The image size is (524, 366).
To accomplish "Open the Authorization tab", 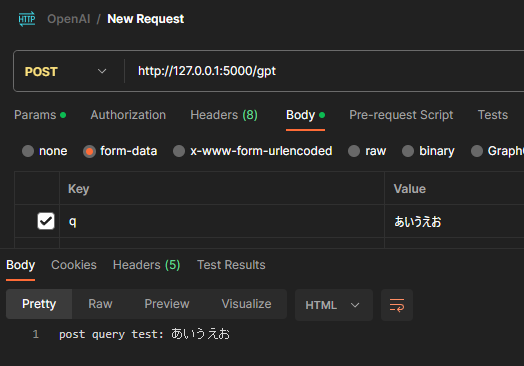I will coord(128,115).
